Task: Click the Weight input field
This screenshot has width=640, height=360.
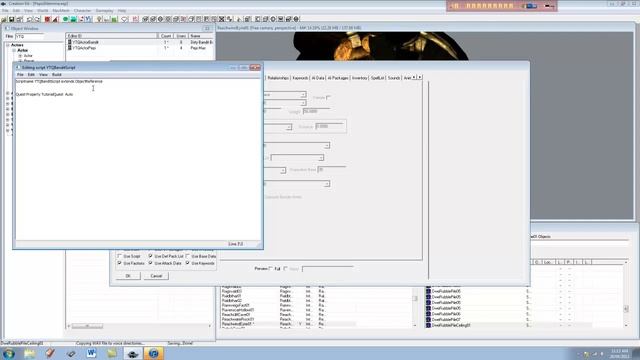Action: click(x=316, y=111)
